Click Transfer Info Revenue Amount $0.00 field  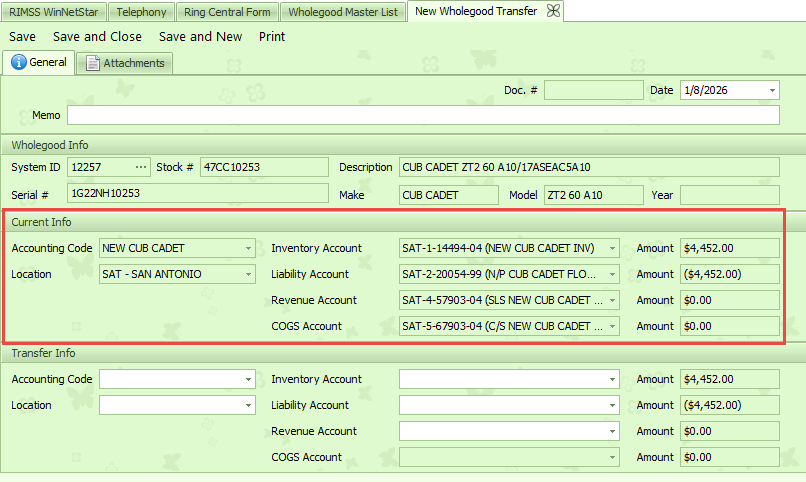730,431
